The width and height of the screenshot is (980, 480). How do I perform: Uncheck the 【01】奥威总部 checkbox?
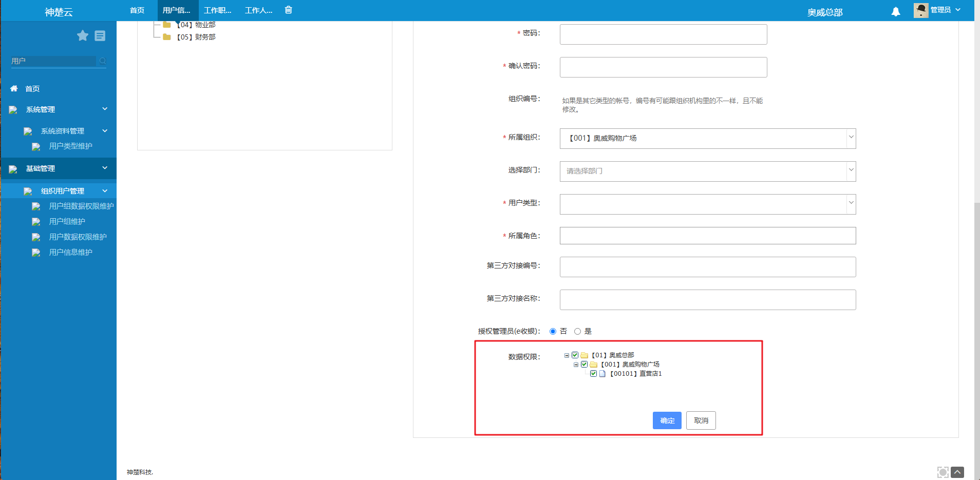click(x=575, y=355)
